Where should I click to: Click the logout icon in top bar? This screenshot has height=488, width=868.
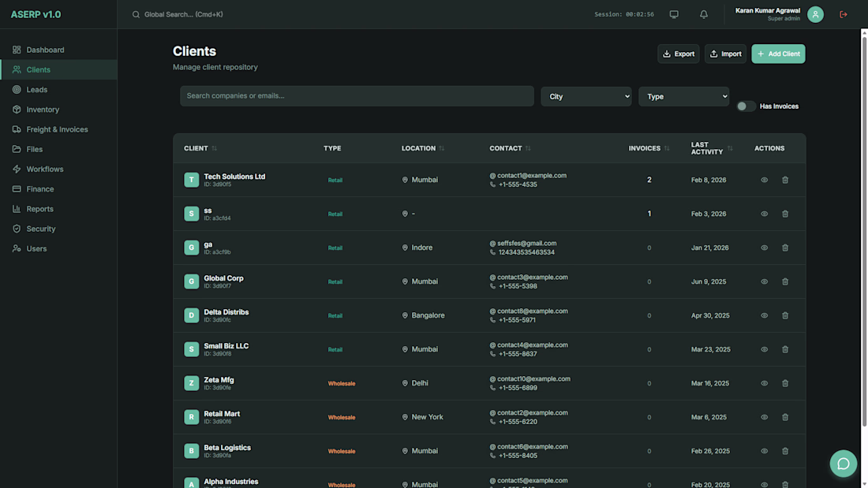843,14
